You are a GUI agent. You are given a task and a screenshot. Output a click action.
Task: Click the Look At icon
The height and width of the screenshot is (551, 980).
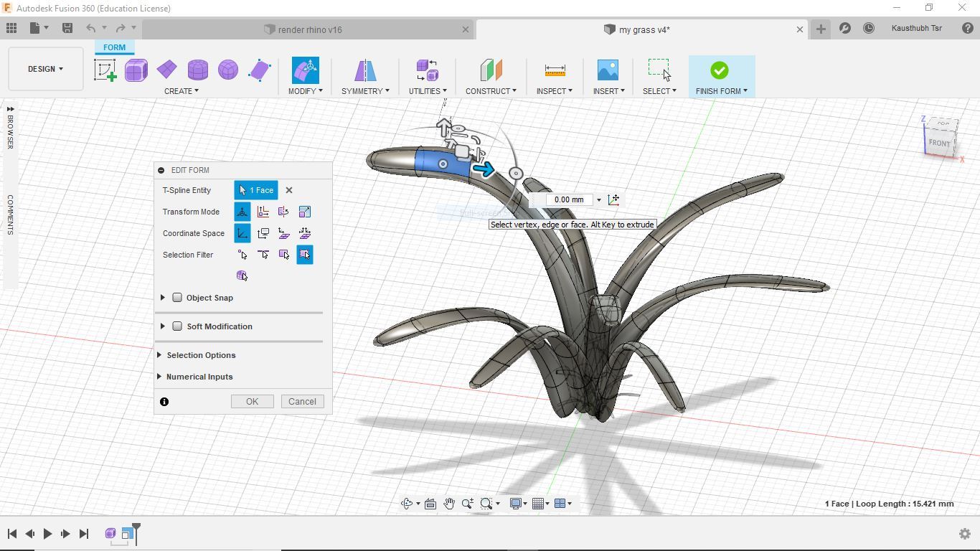(x=430, y=504)
